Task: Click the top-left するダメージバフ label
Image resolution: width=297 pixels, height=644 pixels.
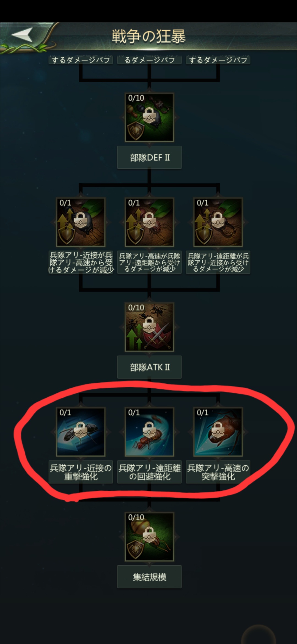Action: (x=81, y=60)
